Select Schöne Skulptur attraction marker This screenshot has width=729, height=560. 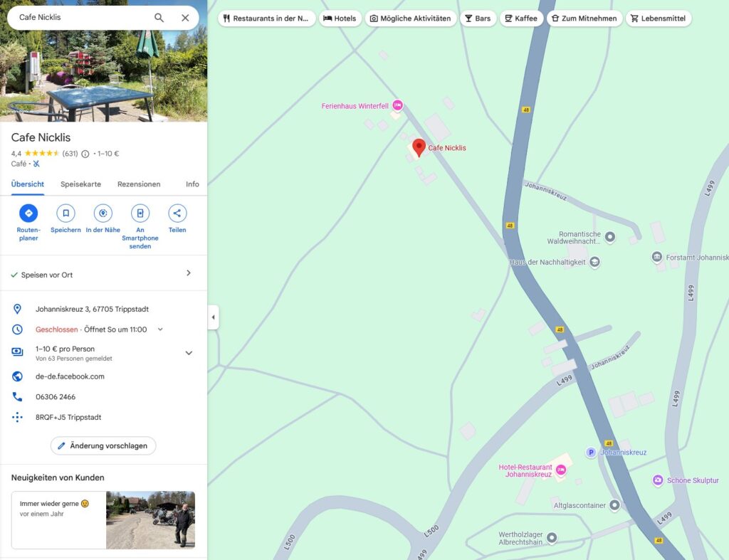pyautogui.click(x=657, y=480)
